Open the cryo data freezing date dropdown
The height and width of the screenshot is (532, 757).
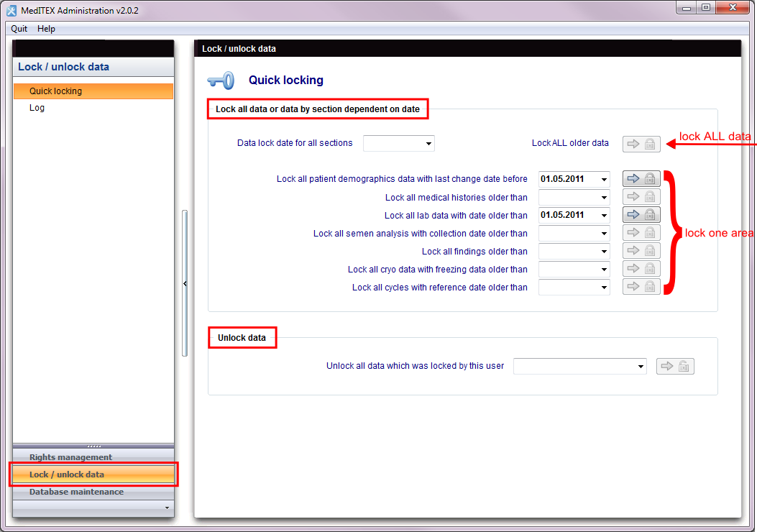click(x=604, y=270)
